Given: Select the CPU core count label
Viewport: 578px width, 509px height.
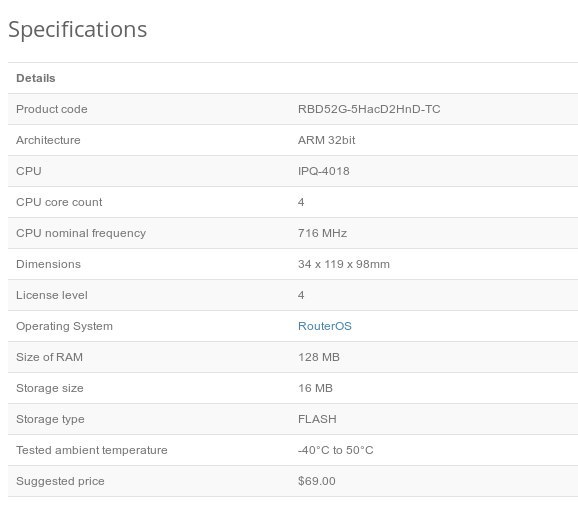Looking at the screenshot, I should 59,202.
